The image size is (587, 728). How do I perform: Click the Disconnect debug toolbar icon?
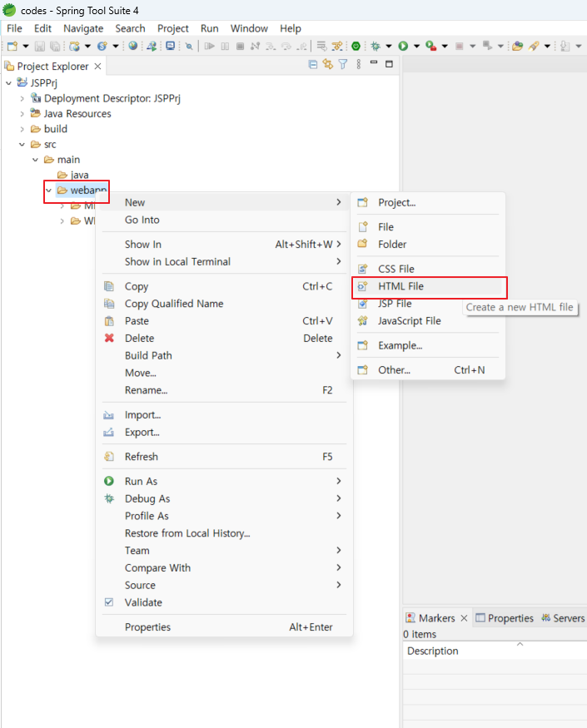(x=255, y=46)
